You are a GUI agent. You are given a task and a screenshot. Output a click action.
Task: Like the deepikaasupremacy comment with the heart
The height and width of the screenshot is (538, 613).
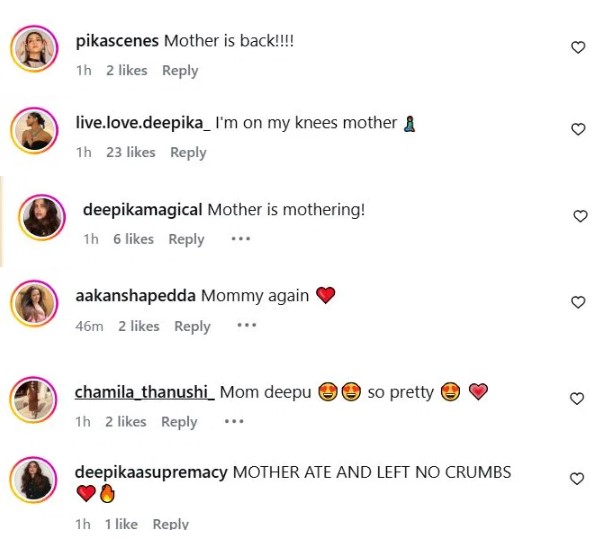577,480
